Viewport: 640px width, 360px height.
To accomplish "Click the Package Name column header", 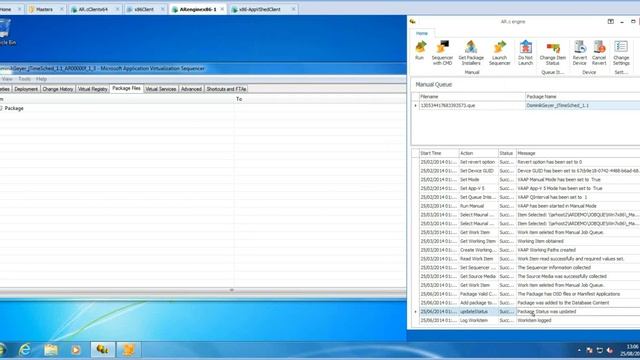I will (582, 97).
